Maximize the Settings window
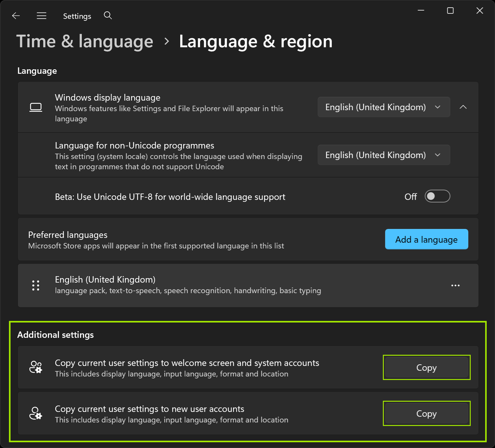The height and width of the screenshot is (448, 495). 450,11
